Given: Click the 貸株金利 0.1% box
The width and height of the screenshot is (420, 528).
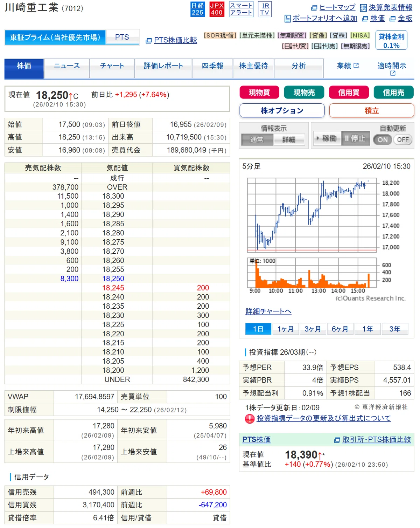Looking at the screenshot, I should click(x=391, y=41).
